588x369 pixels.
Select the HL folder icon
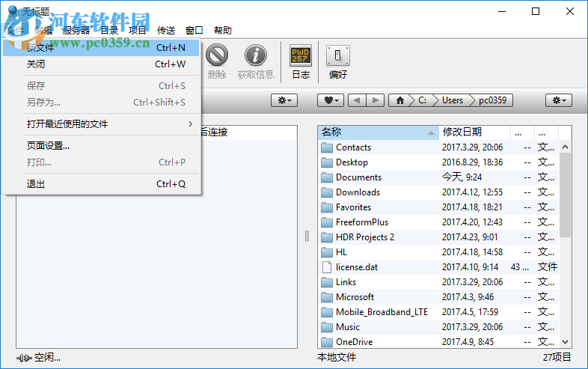click(x=327, y=252)
